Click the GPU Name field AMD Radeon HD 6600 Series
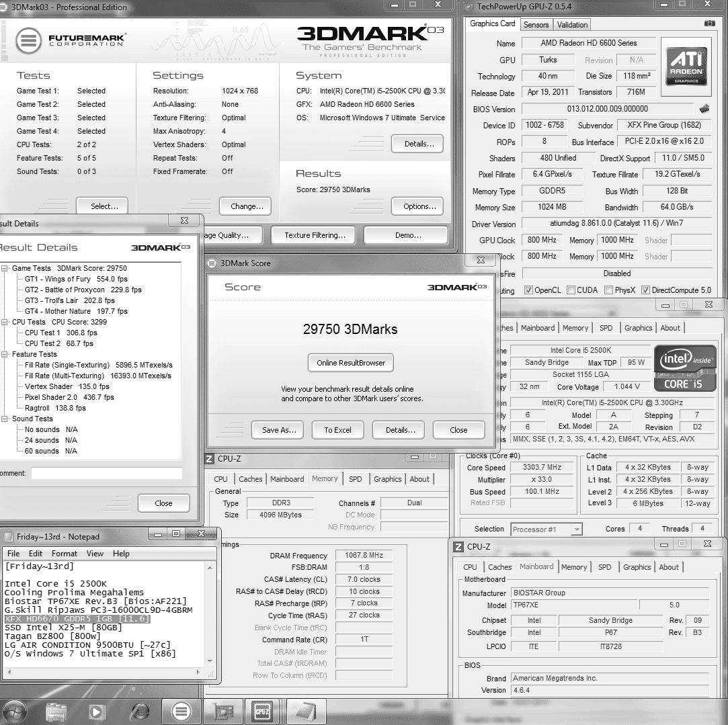 click(x=589, y=43)
